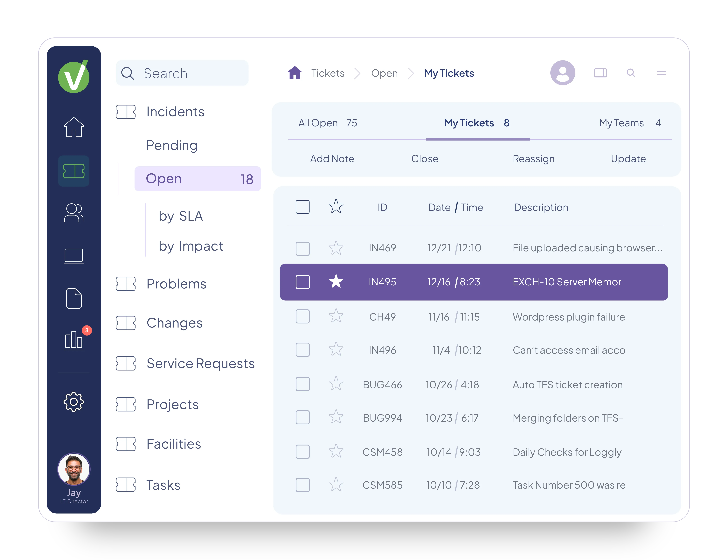Click the My Tickets breadcrumb label

click(449, 73)
